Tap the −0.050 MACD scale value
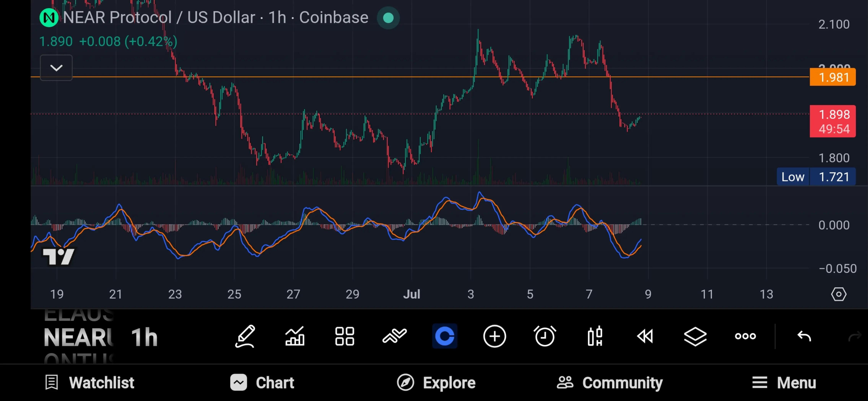This screenshot has height=401, width=868. (x=838, y=268)
